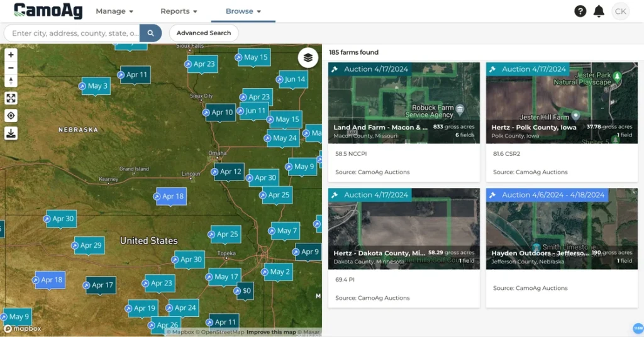Select the May 24 auction marker
644x337 pixels.
(282, 138)
